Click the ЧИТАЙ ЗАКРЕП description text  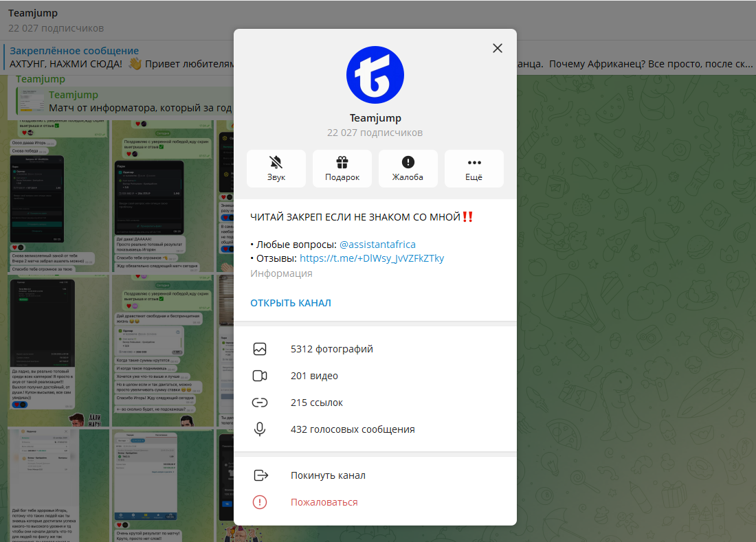(362, 217)
